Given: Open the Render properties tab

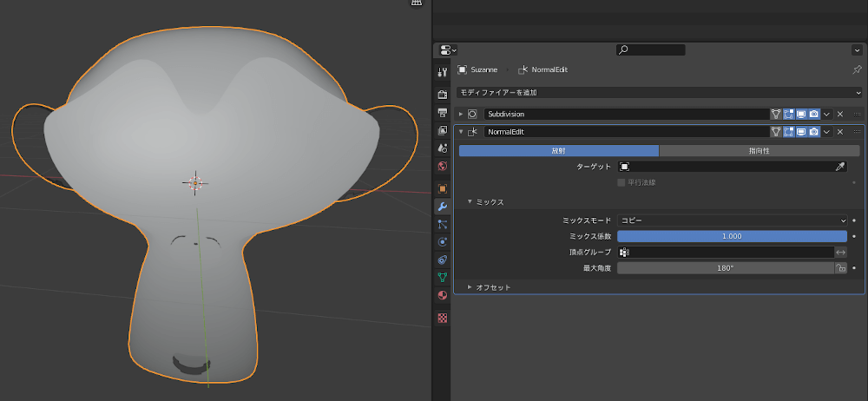Looking at the screenshot, I should tap(442, 95).
